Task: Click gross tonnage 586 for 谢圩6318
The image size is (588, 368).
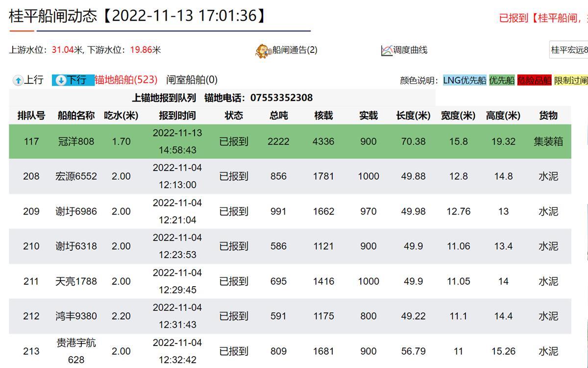Action: pyautogui.click(x=278, y=246)
